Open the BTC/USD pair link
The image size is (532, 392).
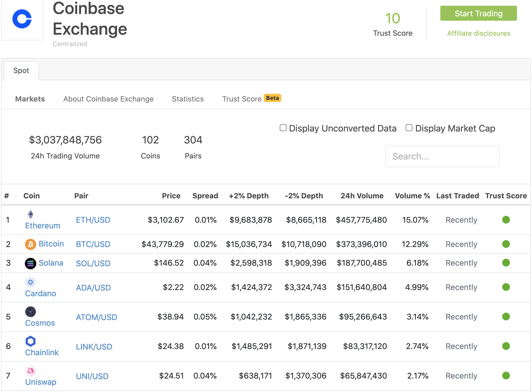(93, 244)
